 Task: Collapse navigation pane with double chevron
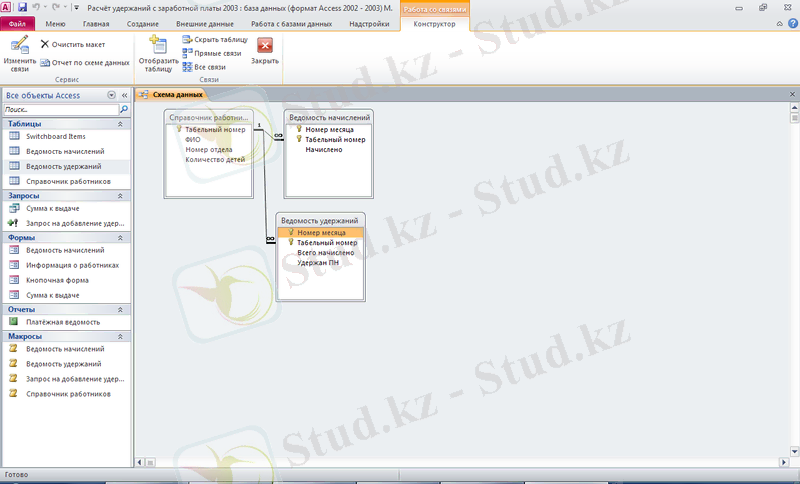point(124,95)
